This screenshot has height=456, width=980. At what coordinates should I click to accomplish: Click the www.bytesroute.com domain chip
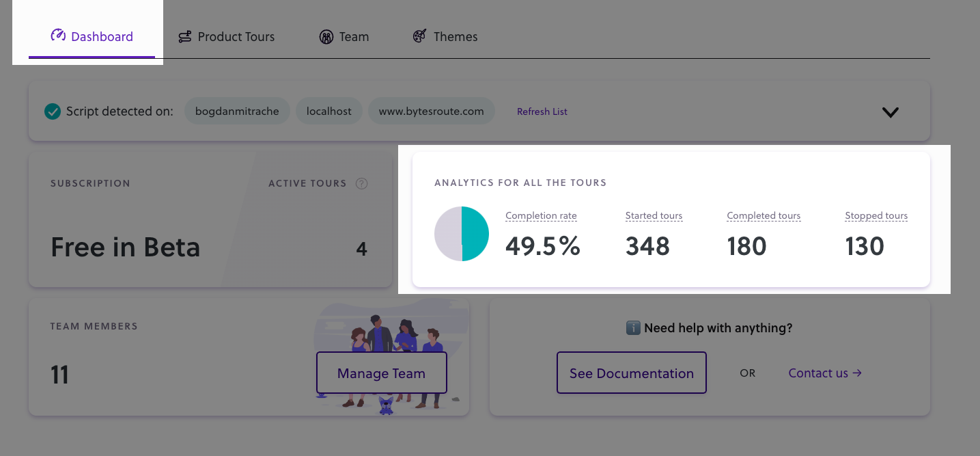431,111
